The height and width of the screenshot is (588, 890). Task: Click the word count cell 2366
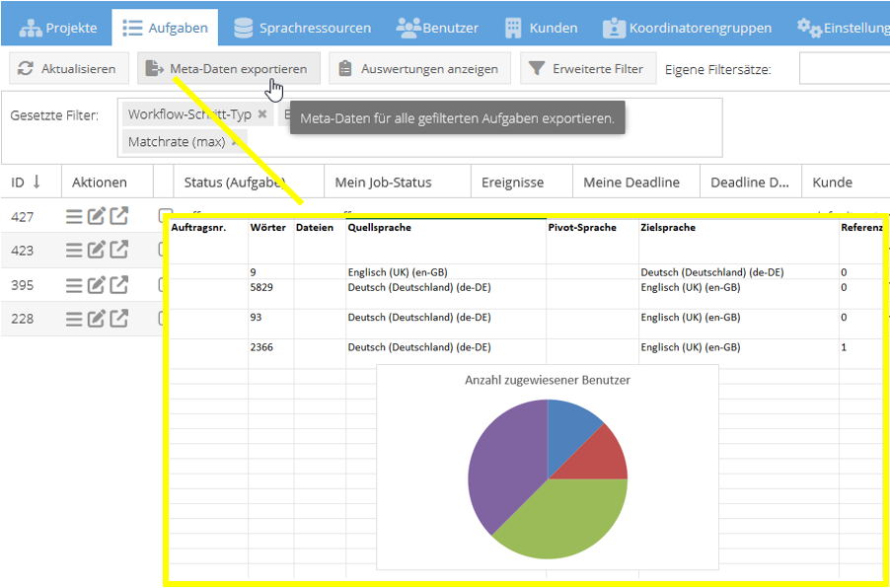pos(270,353)
